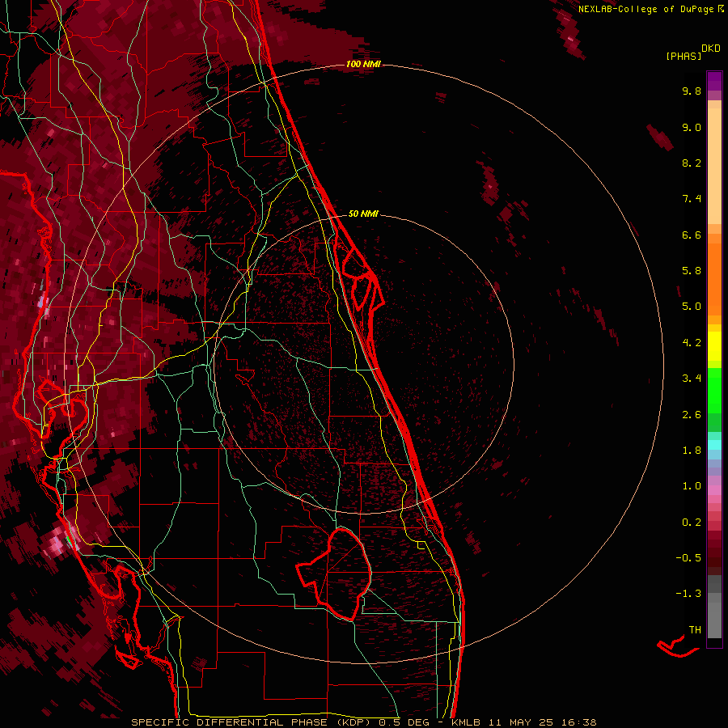Screen dimensions: 728x728
Task: Click the 9.8 value on the scale
Action: (692, 91)
